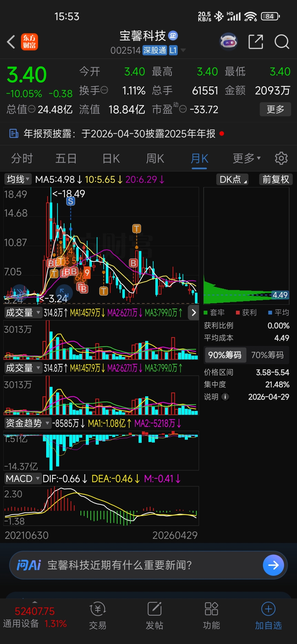Expand the second 成交量 dropdown

pos(23,368)
